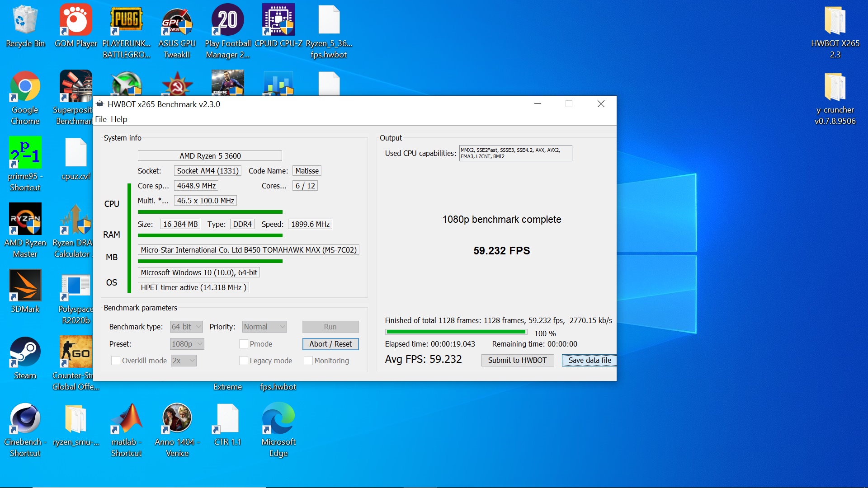Click the Multiplier 46.5 x 100.0 MHz value
The image size is (868, 488).
[205, 201]
